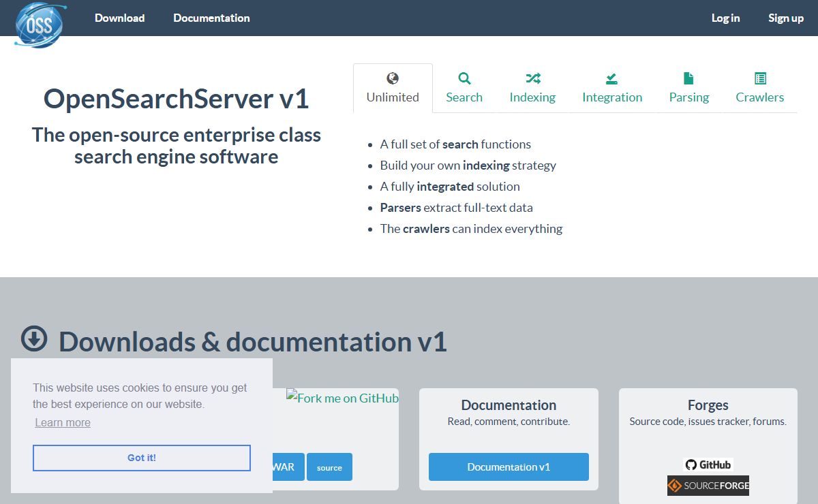The image size is (818, 504).
Task: Click the Log in link
Action: 725,18
